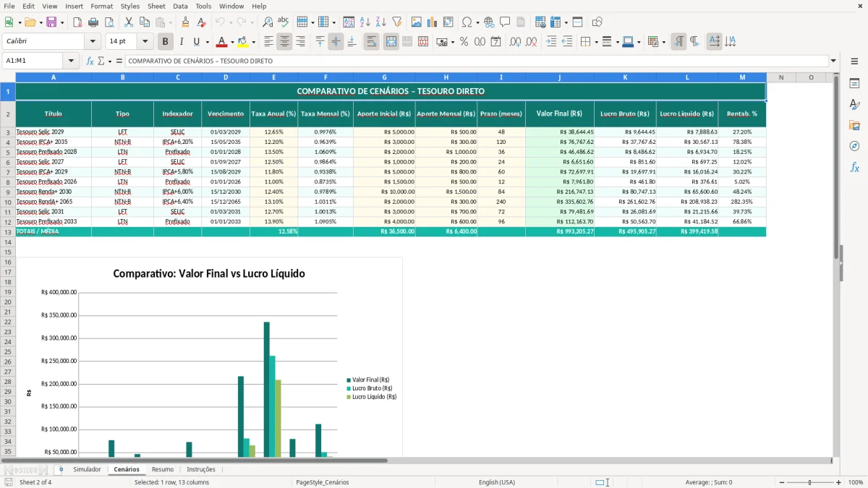Toggle Italic formatting
Screen dimensions: 868x488
click(x=181, y=42)
